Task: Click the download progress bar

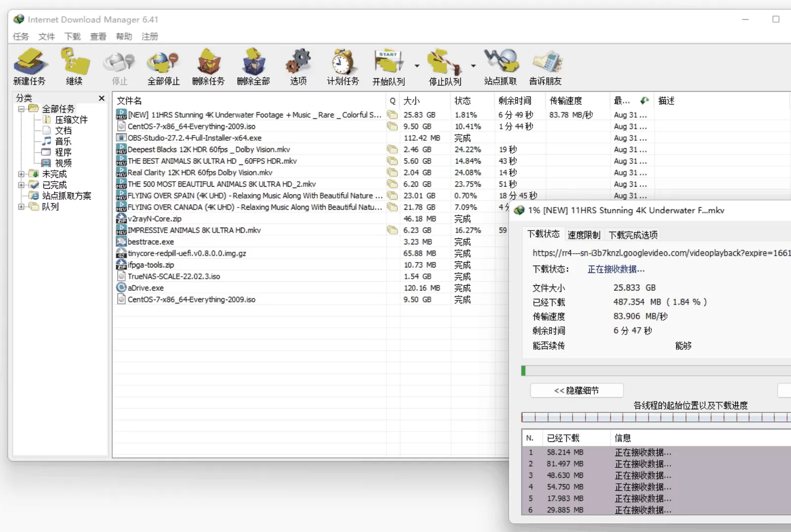Action: point(656,371)
